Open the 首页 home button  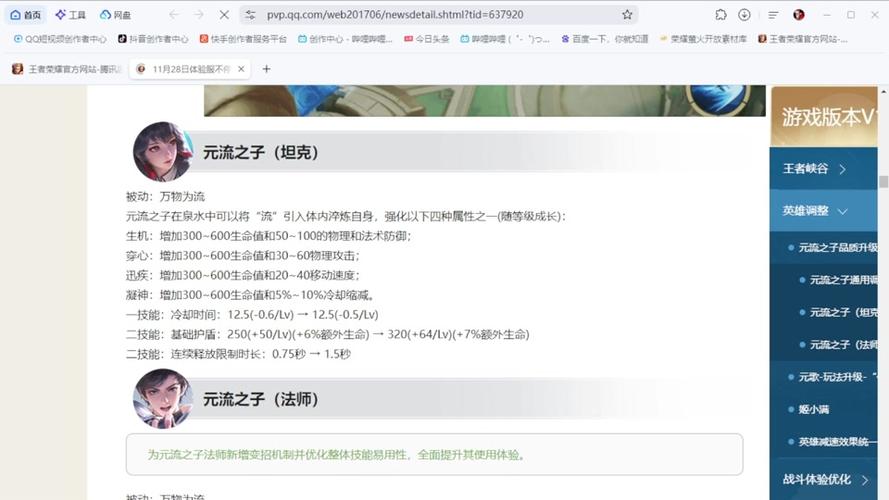point(26,15)
